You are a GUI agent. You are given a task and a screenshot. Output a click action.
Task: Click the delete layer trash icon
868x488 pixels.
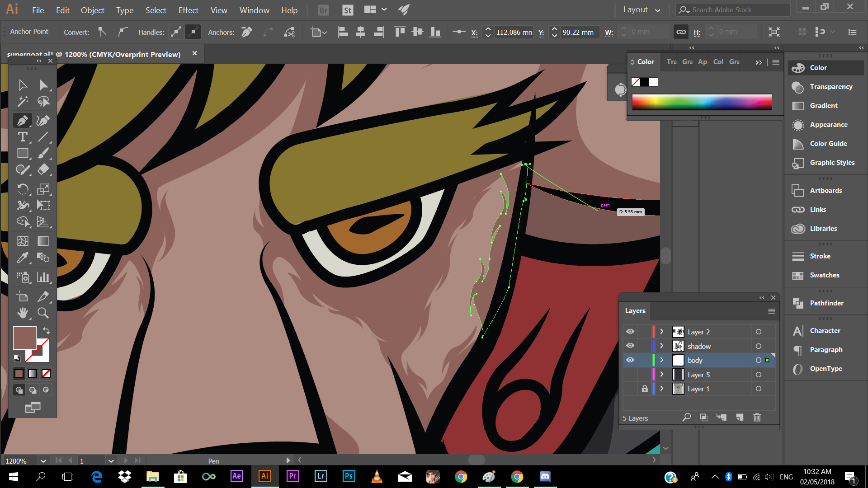(x=757, y=418)
